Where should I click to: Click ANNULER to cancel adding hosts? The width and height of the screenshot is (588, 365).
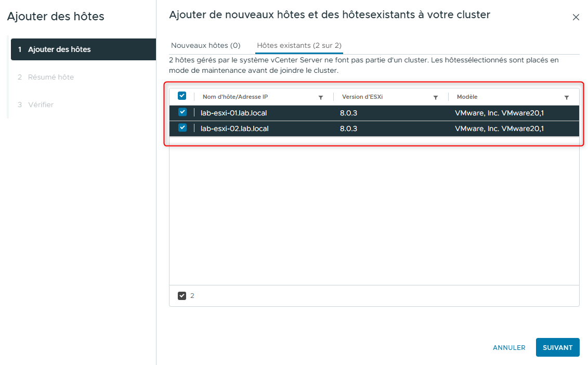[508, 347]
